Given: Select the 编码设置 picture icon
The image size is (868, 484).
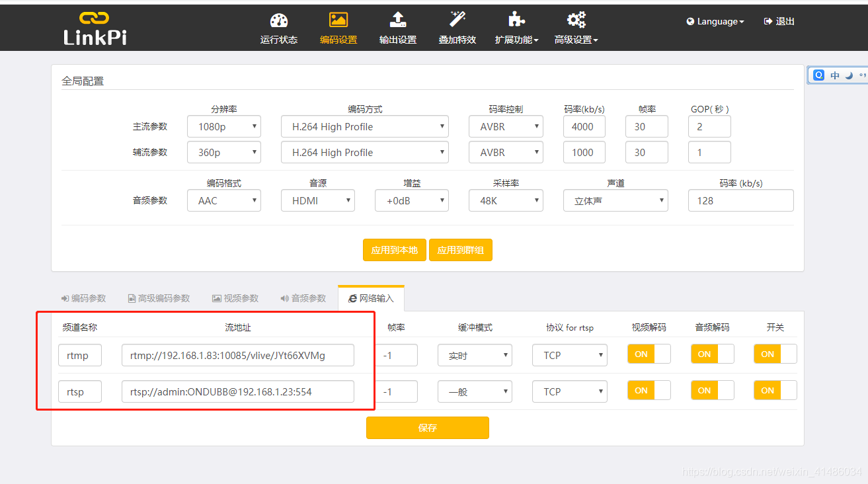Looking at the screenshot, I should [x=338, y=20].
